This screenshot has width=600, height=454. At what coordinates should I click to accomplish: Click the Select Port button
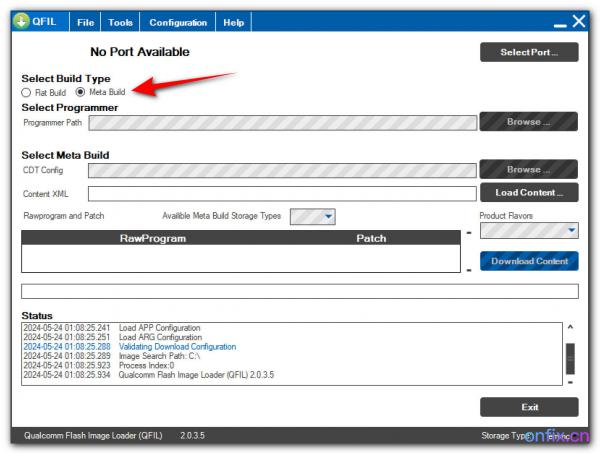(529, 52)
